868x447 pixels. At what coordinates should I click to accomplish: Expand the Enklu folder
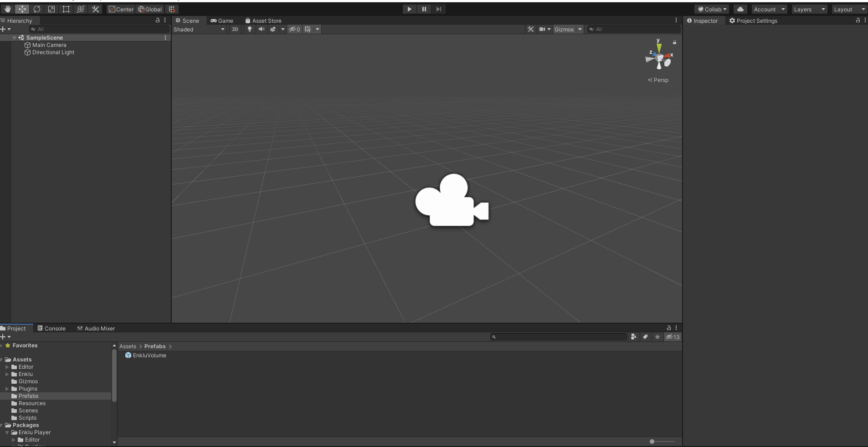pyautogui.click(x=7, y=374)
